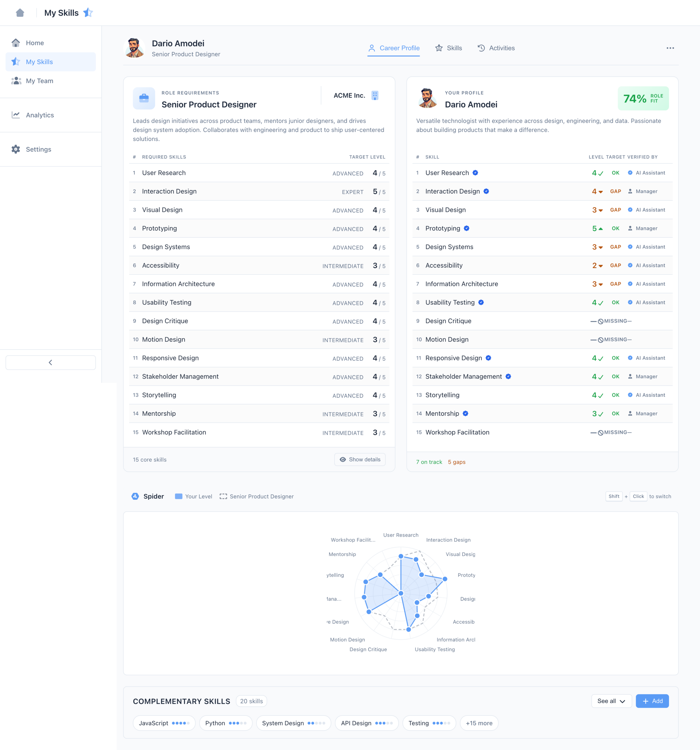
Task: Click the Shift key hint
Action: tap(614, 497)
